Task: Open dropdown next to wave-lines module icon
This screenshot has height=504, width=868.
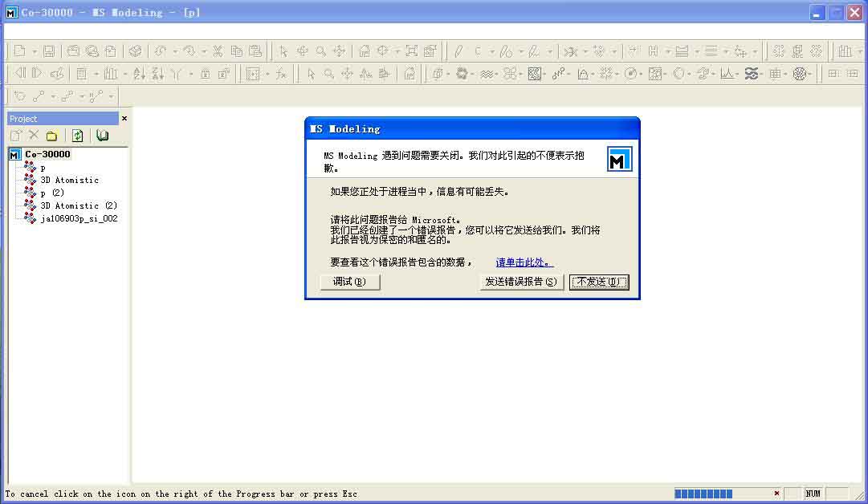Action: tap(496, 74)
